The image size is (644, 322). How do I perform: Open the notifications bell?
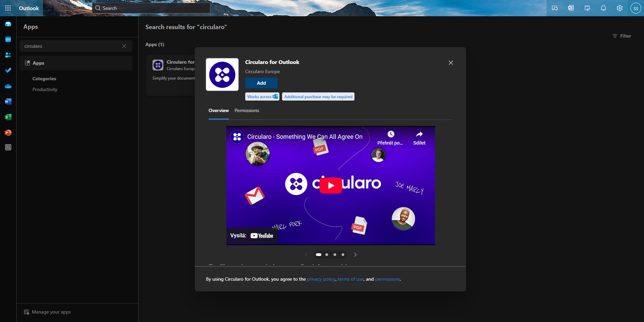pos(603,8)
